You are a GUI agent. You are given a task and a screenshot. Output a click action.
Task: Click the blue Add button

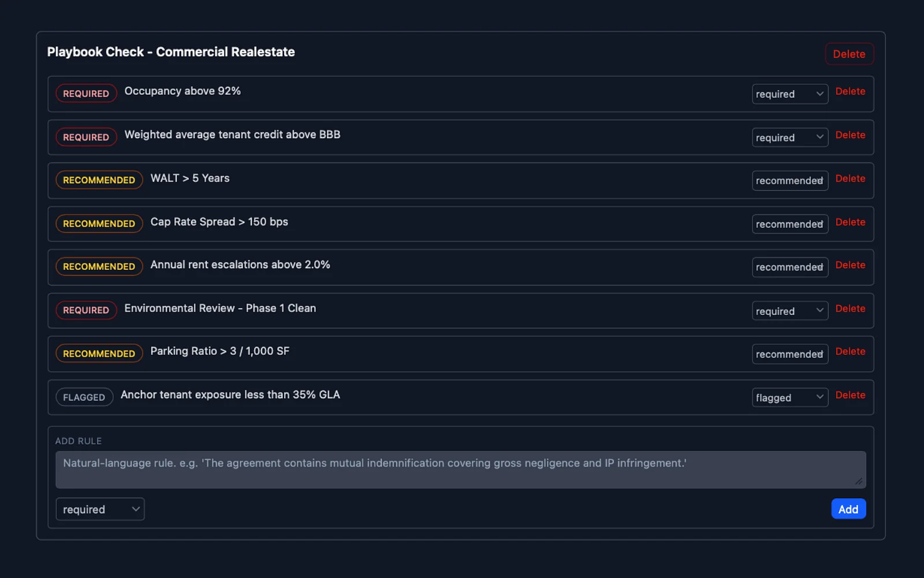pyautogui.click(x=848, y=509)
